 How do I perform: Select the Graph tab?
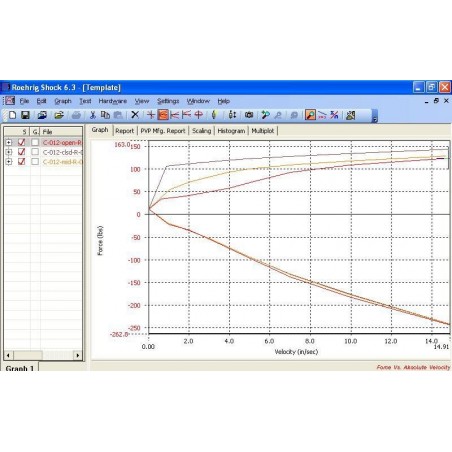pos(100,130)
